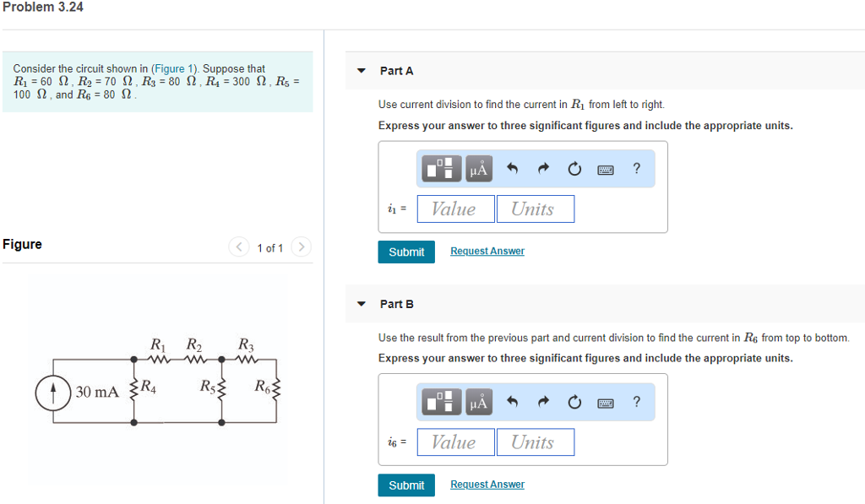This screenshot has height=504, width=865.
Task: Open the µÅ symbols button in Part A
Action: pyautogui.click(x=479, y=169)
